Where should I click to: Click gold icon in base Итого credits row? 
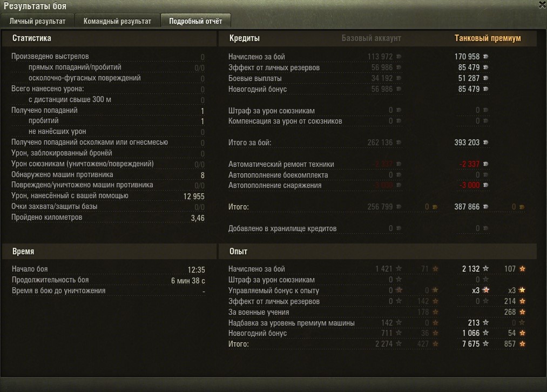(435, 207)
